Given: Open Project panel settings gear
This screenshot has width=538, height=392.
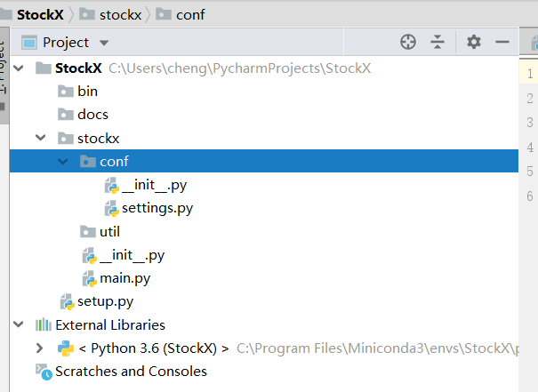Looking at the screenshot, I should pos(474,42).
